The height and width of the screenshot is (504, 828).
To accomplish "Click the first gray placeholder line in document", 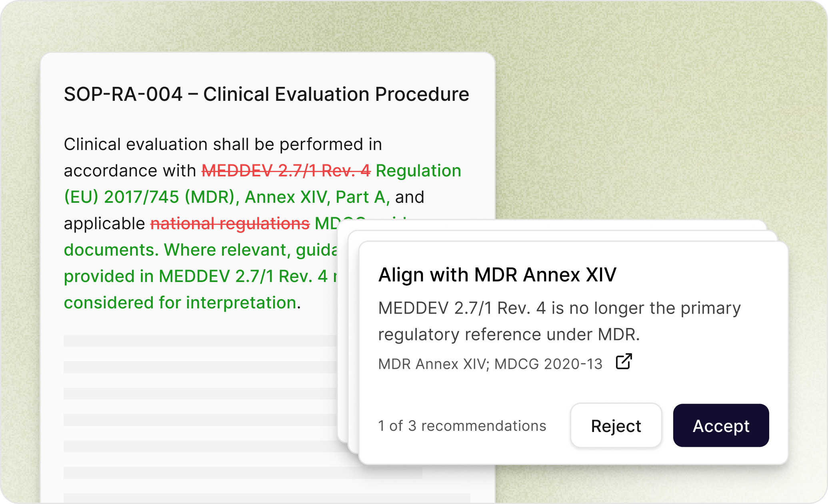I will click(200, 341).
